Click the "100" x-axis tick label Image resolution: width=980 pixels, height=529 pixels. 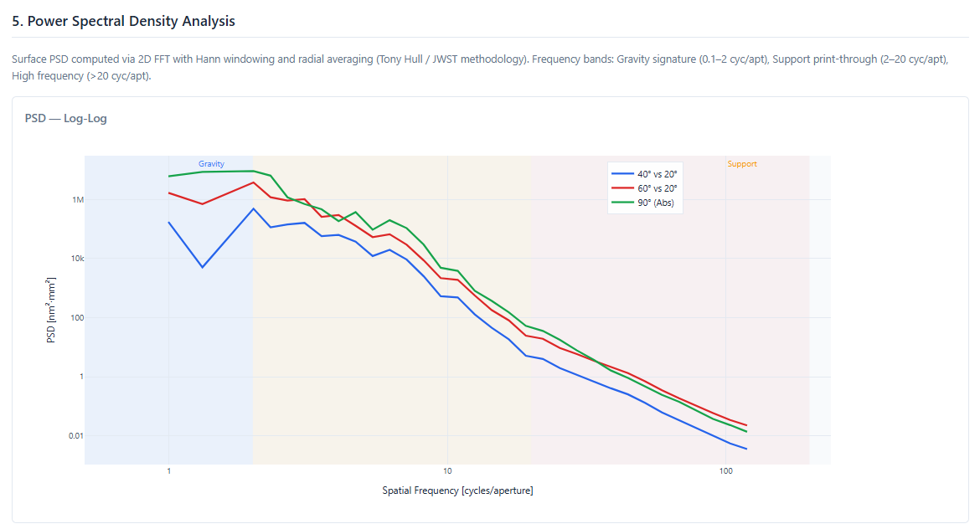[x=725, y=472]
